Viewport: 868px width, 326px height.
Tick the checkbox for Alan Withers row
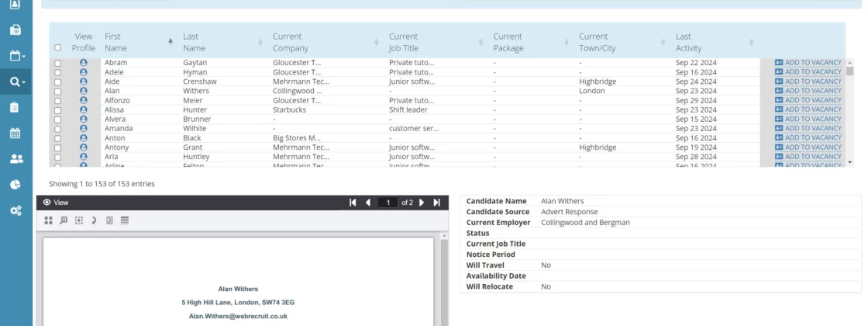tap(57, 91)
